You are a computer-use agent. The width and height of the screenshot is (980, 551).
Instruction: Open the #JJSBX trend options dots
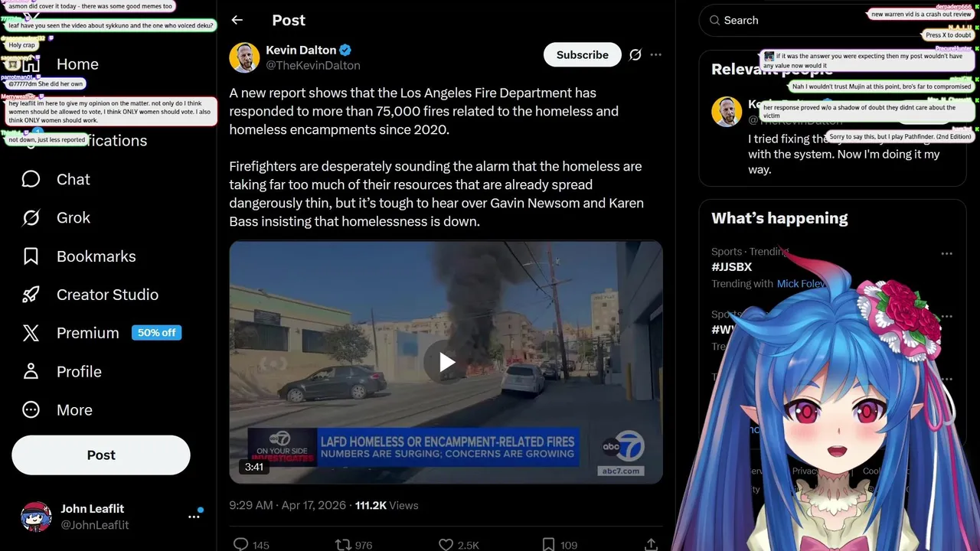947,253
